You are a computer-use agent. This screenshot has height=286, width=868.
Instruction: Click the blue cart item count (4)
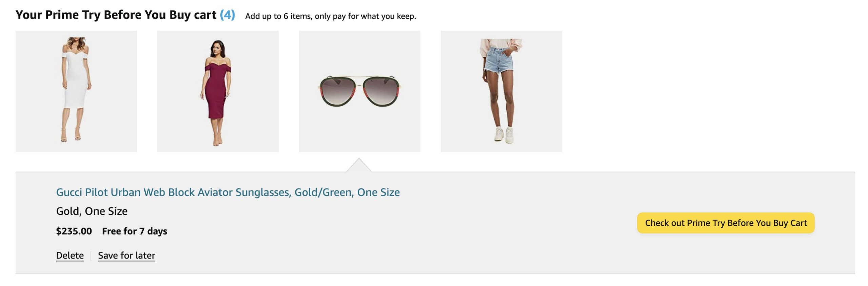(228, 15)
